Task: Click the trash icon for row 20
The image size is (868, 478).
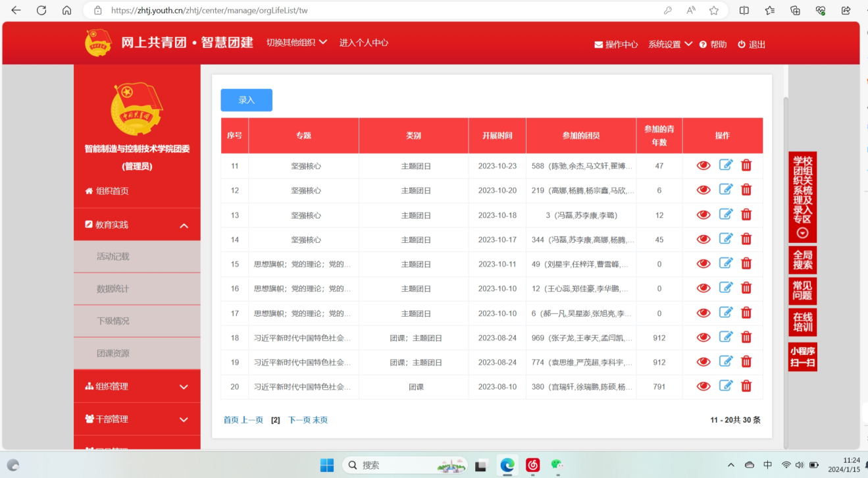Action: click(x=746, y=386)
